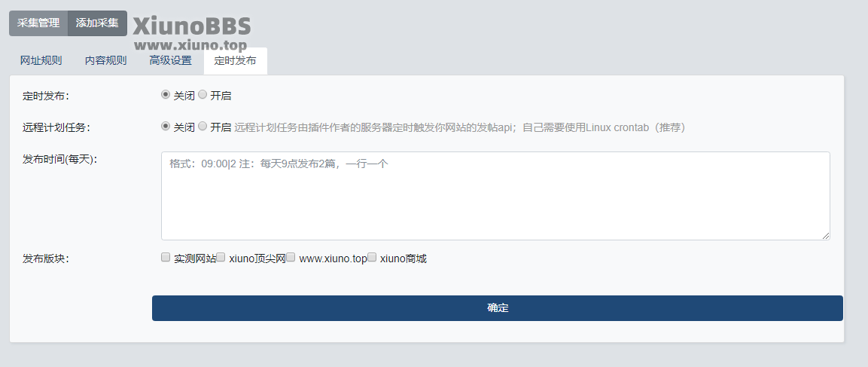Image resolution: width=868 pixels, height=367 pixels.
Task: Tick the www.xiuno.top checkbox
Action: click(291, 257)
